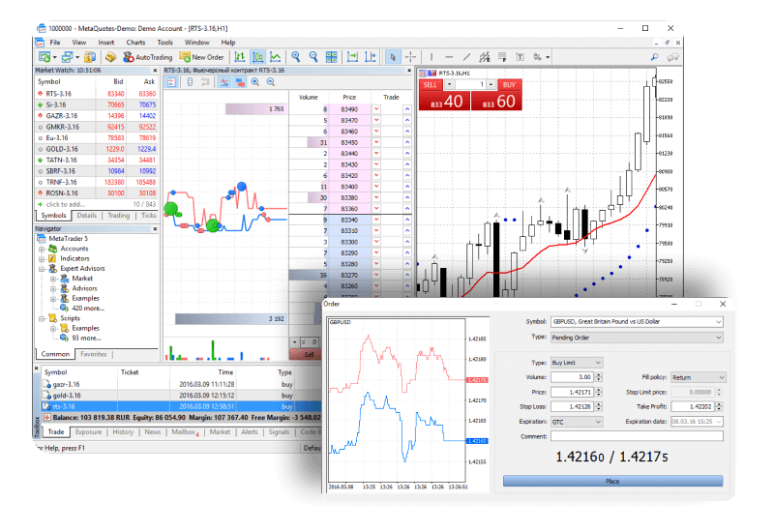Image resolution: width=774 pixels, height=532 pixels.
Task: Click the main toolbar zoom in magnifier
Action: click(296, 57)
